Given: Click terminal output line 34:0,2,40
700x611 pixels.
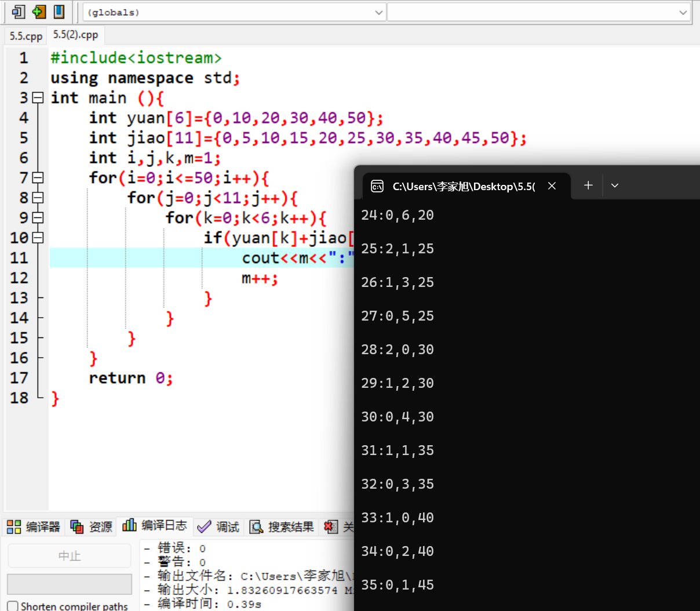Looking at the screenshot, I should pos(398,551).
